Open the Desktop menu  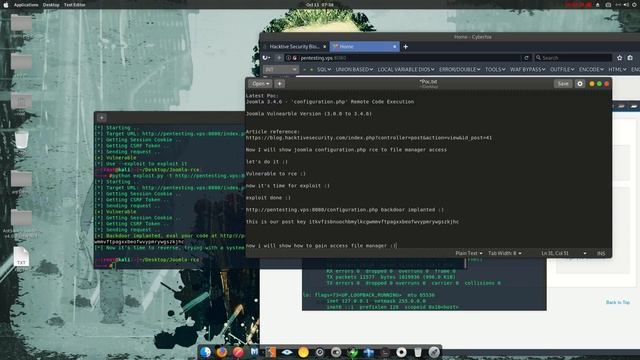[51, 5]
